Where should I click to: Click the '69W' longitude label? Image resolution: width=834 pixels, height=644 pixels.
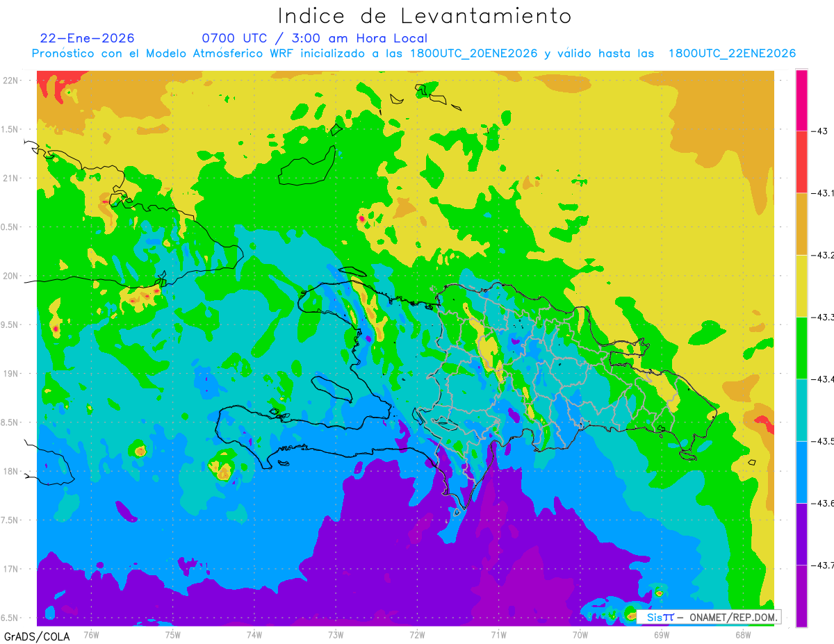click(x=662, y=634)
